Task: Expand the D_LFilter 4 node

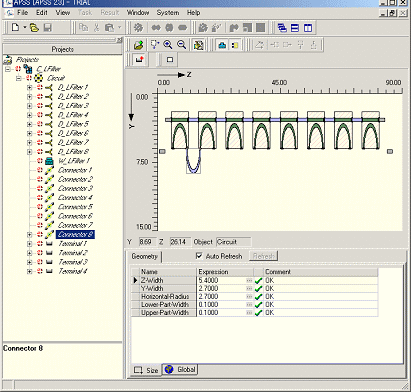Action: point(30,115)
